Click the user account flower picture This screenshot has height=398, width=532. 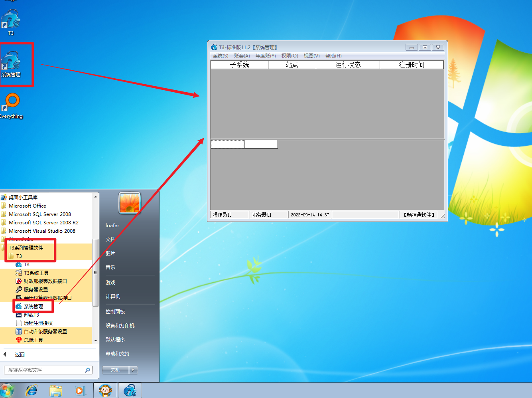[130, 203]
